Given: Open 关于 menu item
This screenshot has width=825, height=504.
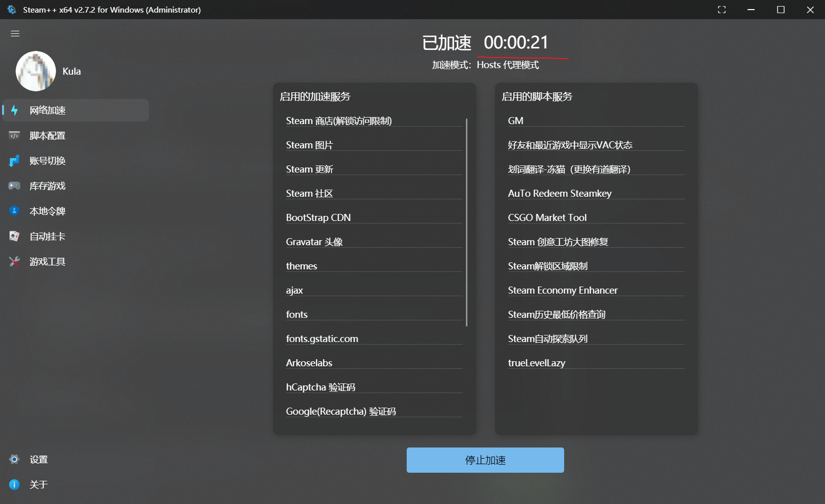Looking at the screenshot, I should pos(76,484).
